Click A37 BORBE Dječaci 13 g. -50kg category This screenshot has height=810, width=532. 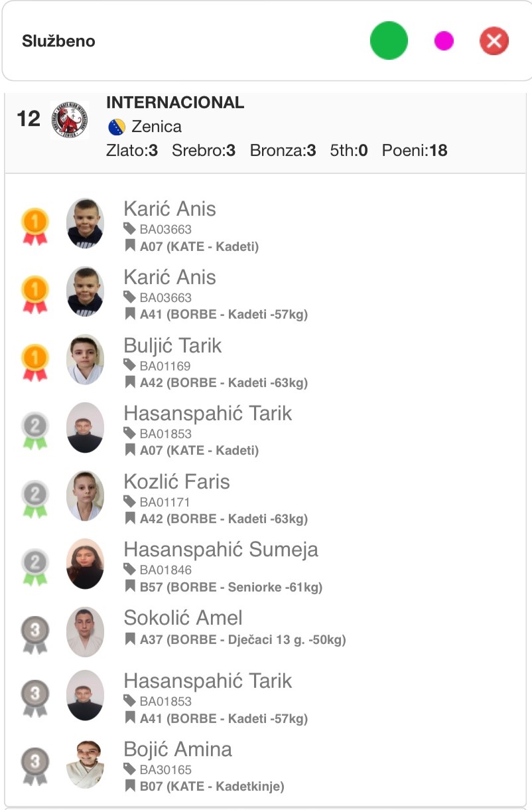pos(243,640)
